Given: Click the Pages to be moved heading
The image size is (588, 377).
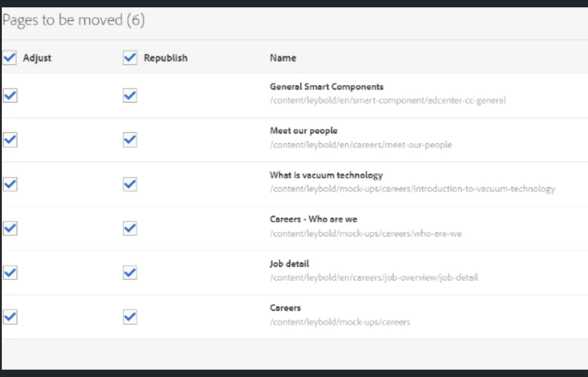Looking at the screenshot, I should click(73, 21).
